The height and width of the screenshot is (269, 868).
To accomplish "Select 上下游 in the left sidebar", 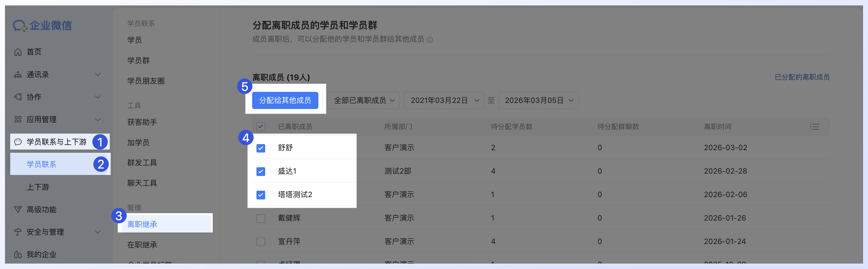I will [x=38, y=187].
